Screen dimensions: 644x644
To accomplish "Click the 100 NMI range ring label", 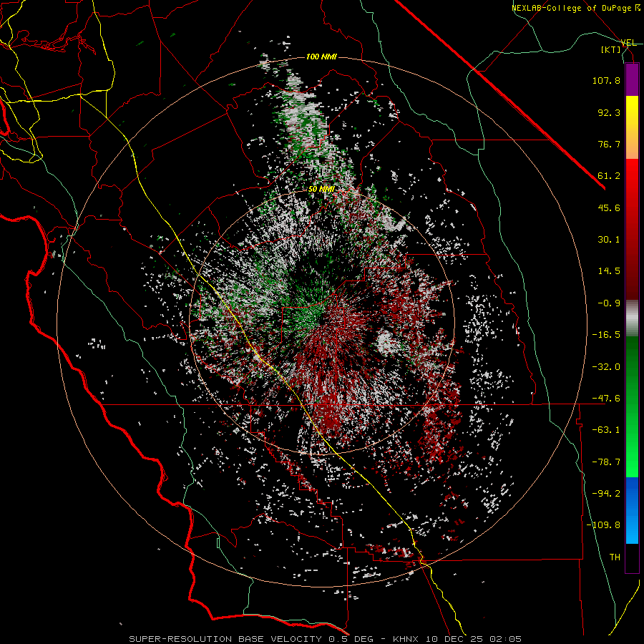I will click(321, 57).
